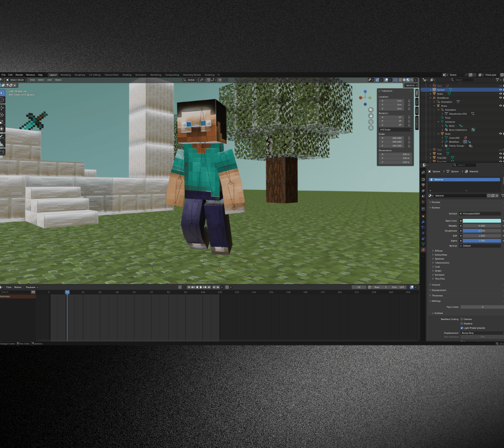Open the Base Color swatch

[x=482, y=221]
